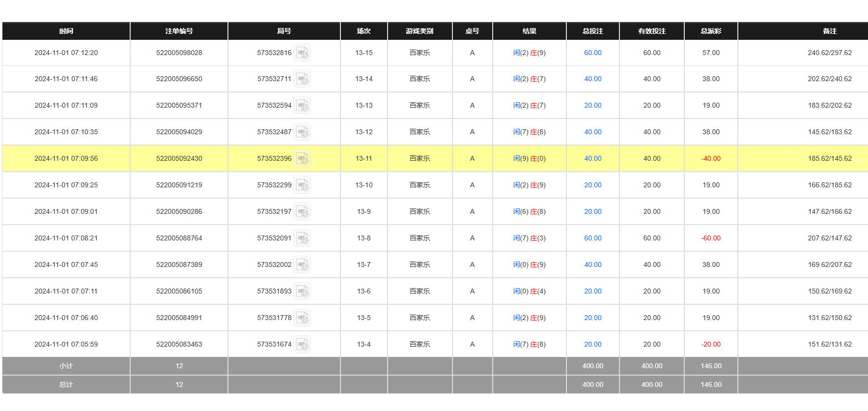Click the result 闲(9) 庄(0) in highlighted row
Viewport: 868px width, 411px height.
pyautogui.click(x=529, y=158)
